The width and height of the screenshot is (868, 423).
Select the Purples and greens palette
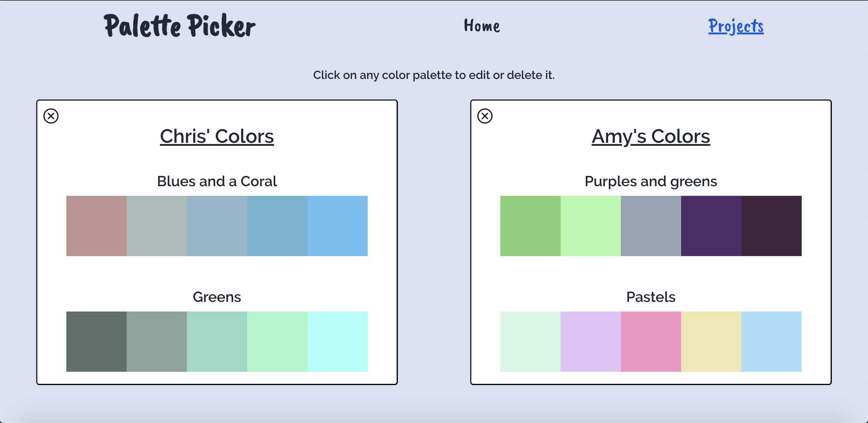coord(651,181)
